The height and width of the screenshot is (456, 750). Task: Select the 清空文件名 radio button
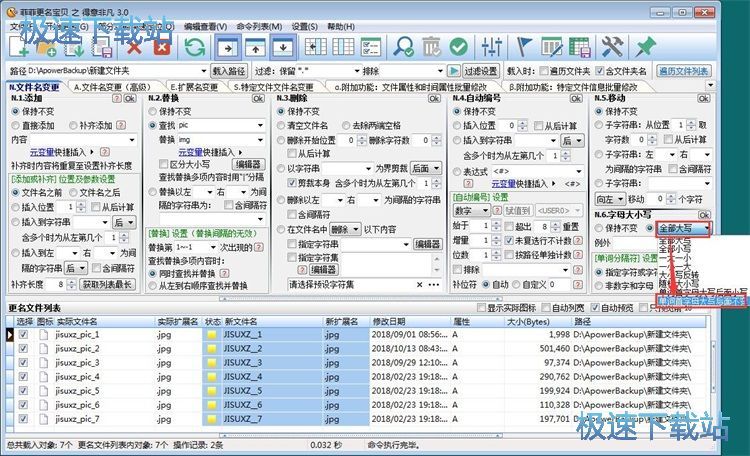(281, 125)
